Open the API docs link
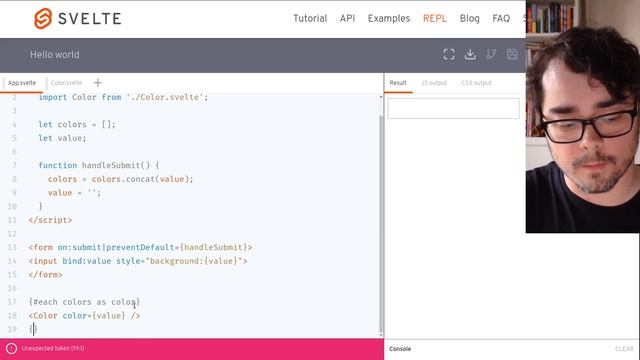The image size is (640, 360). 347,18
